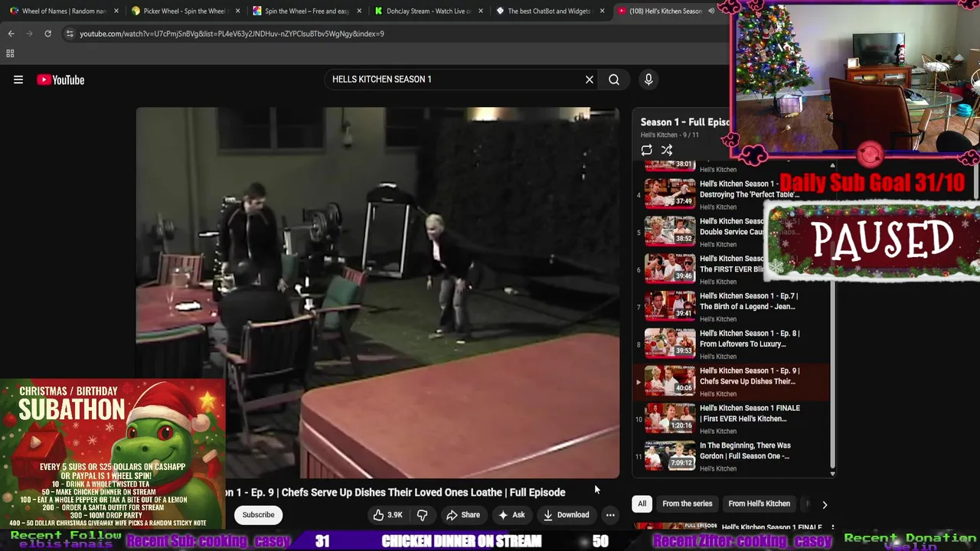This screenshot has height=551, width=980.
Task: Open the YouTube guide hamburger menu
Action: pyautogui.click(x=18, y=80)
